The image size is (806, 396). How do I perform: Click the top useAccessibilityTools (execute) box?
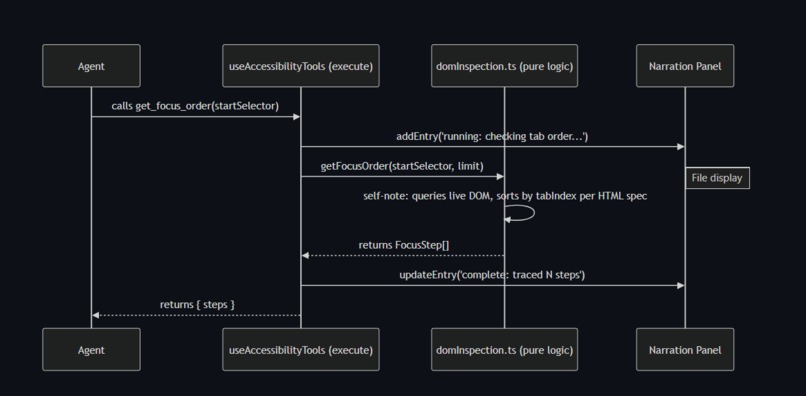click(x=301, y=66)
